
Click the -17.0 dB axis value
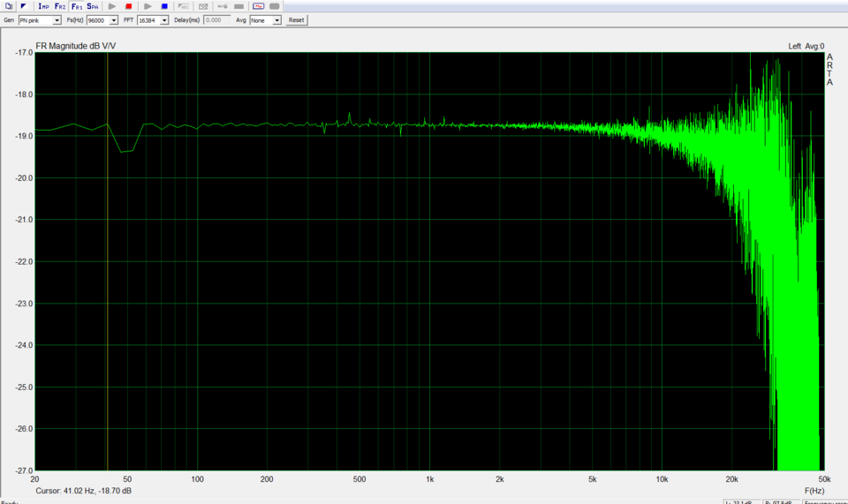[24, 52]
